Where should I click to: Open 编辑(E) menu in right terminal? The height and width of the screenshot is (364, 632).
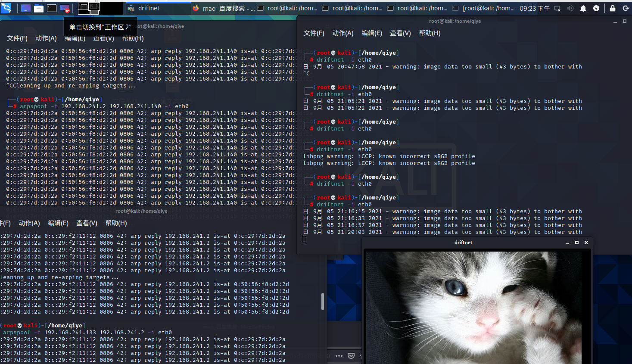372,33
